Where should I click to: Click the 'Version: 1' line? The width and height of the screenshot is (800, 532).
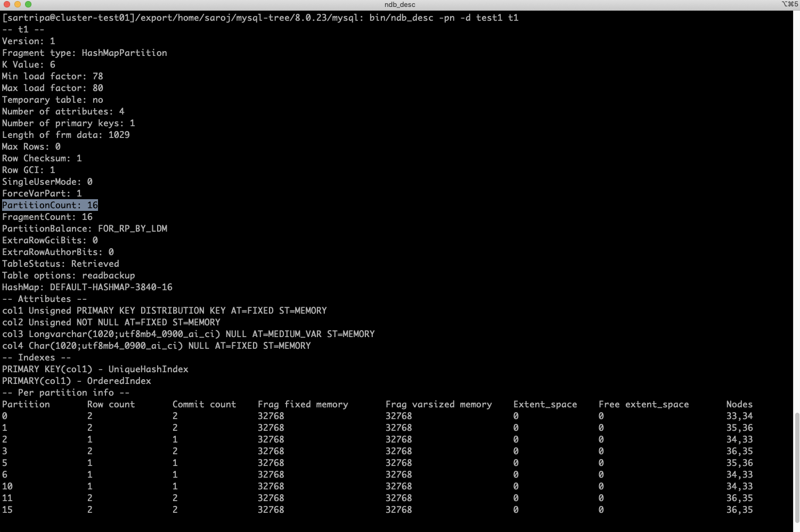click(x=29, y=41)
